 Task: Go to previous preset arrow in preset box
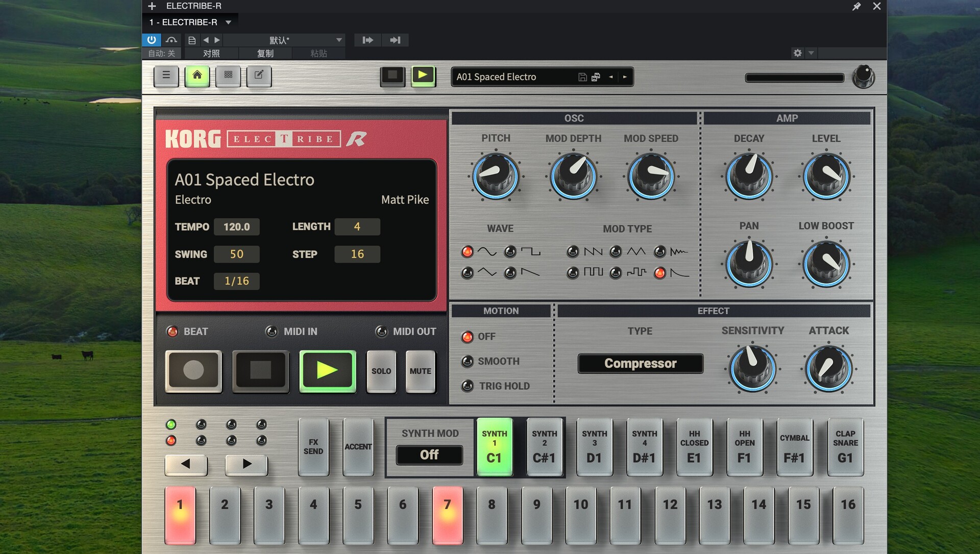611,77
